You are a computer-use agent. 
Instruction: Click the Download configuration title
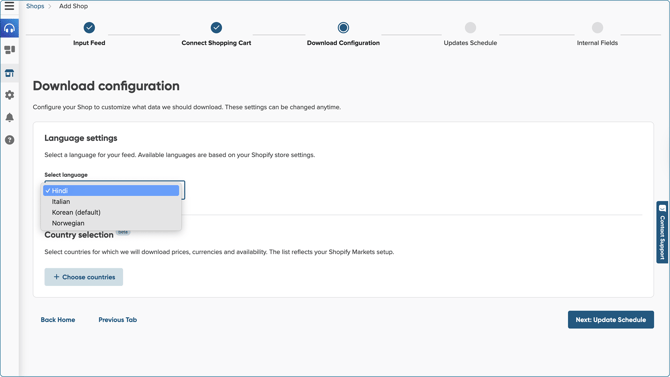[x=106, y=86]
